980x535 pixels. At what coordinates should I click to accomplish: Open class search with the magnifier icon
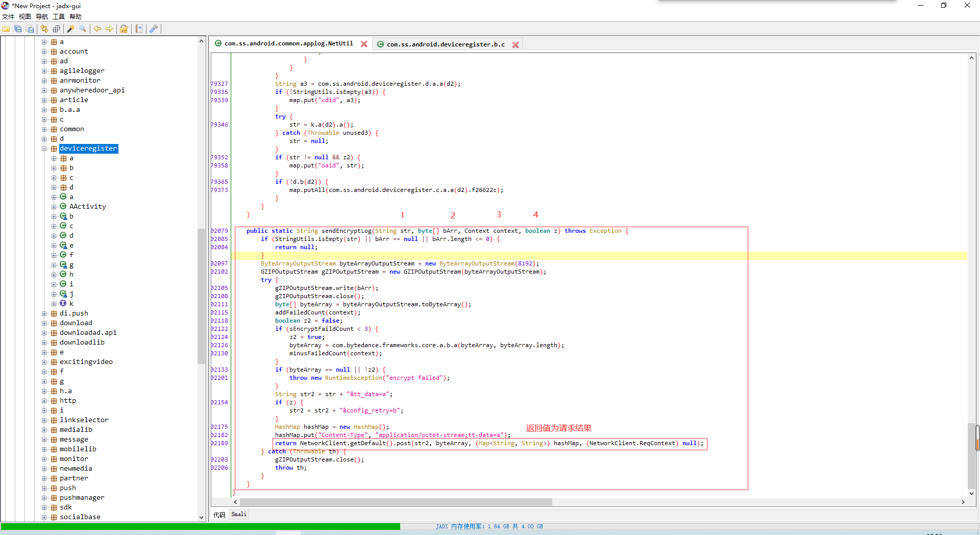point(83,29)
